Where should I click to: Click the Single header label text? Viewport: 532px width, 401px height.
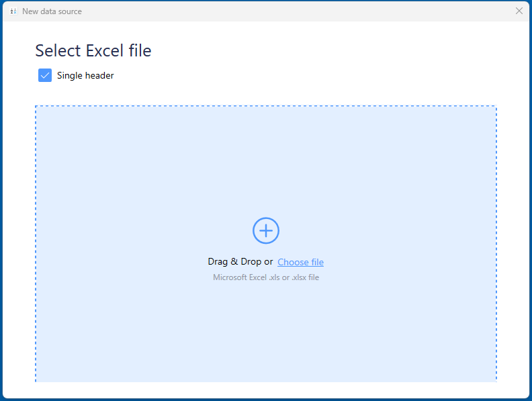[85, 76]
